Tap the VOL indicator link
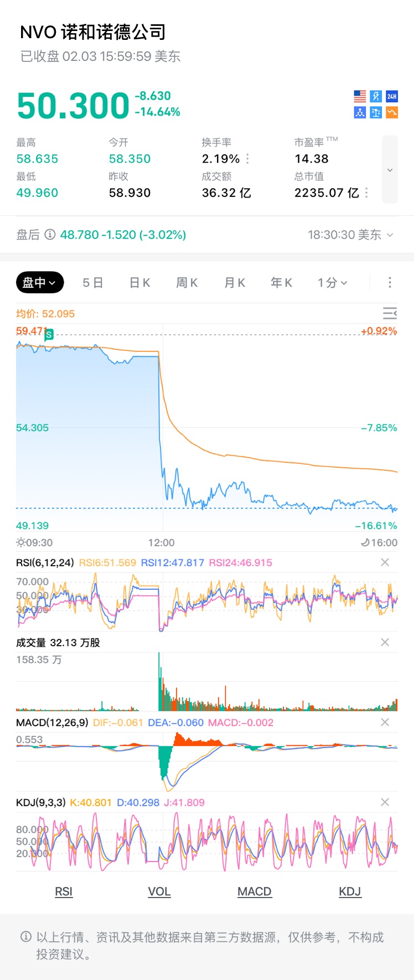This screenshot has width=414, height=980. click(159, 891)
